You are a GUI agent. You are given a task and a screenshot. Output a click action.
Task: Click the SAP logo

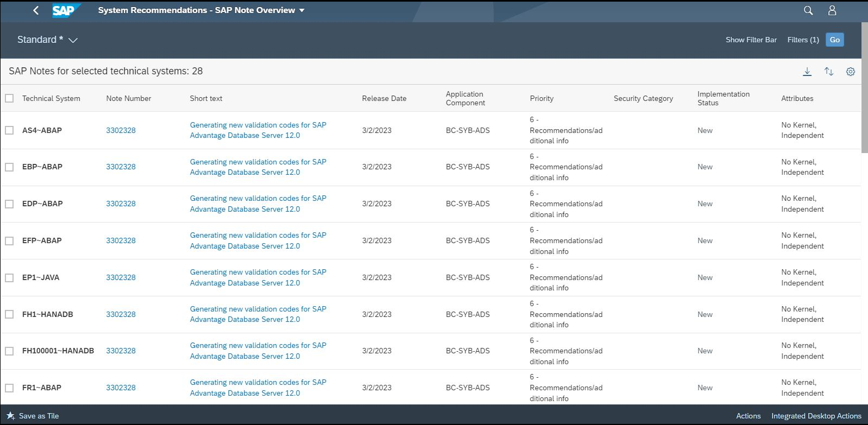[x=65, y=10]
